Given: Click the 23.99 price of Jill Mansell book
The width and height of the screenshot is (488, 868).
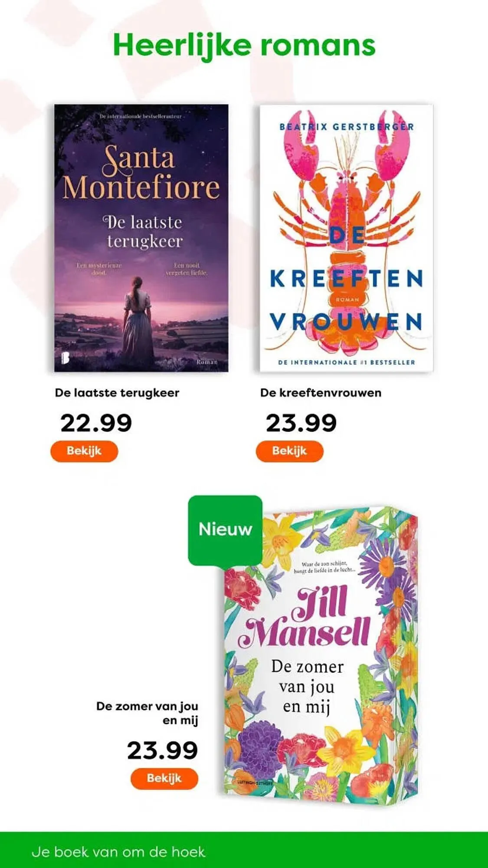Looking at the screenshot, I should (162, 750).
